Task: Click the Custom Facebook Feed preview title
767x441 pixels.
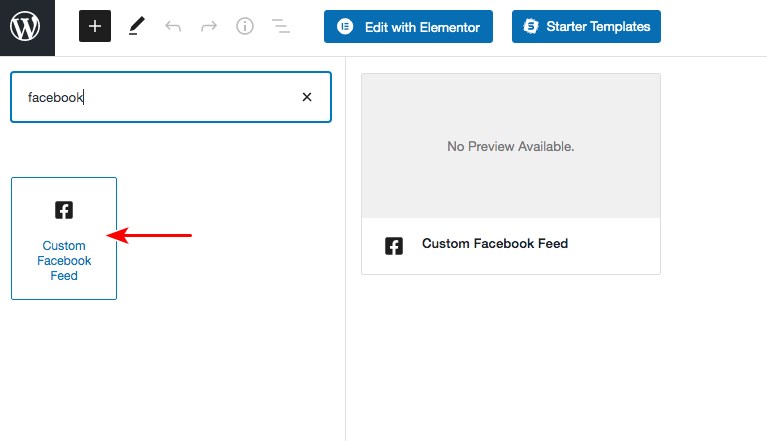Action: click(495, 243)
